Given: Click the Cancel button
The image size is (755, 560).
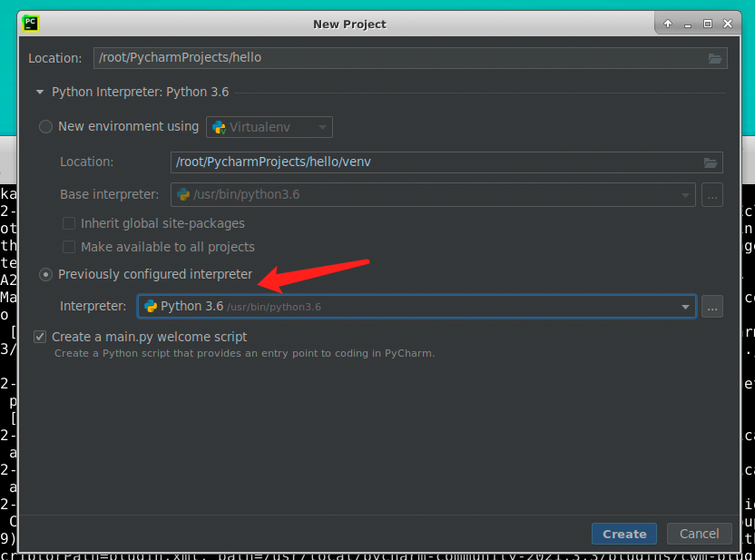Looking at the screenshot, I should [x=699, y=534].
